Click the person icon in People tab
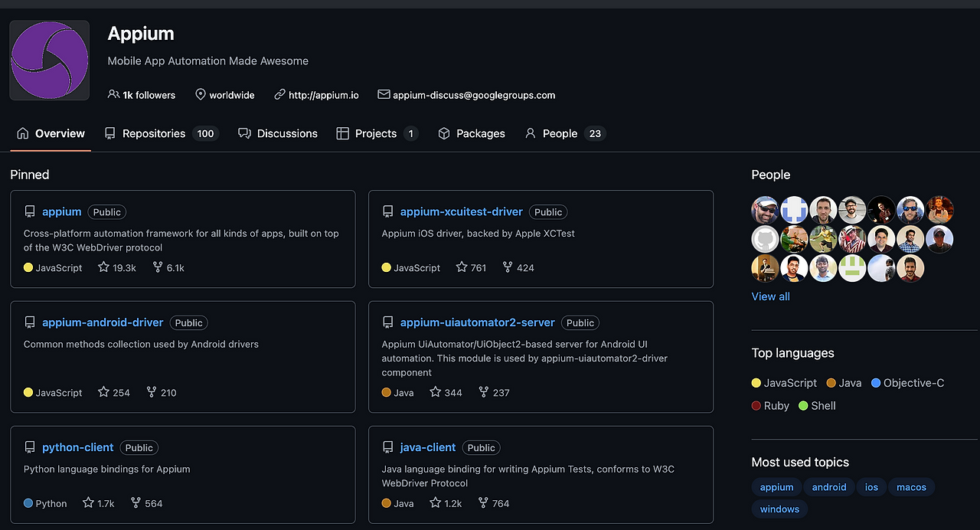The width and height of the screenshot is (980, 530). click(x=530, y=133)
